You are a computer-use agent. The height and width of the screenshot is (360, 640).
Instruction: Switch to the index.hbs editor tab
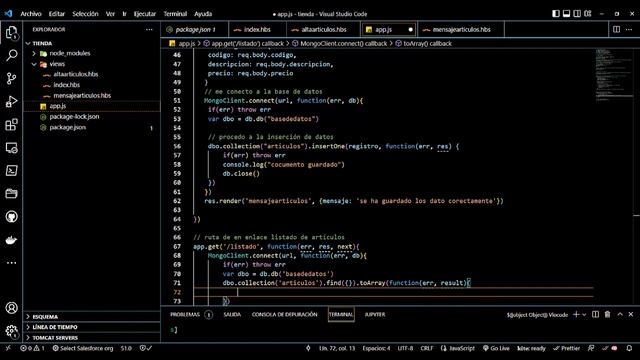tap(257, 29)
